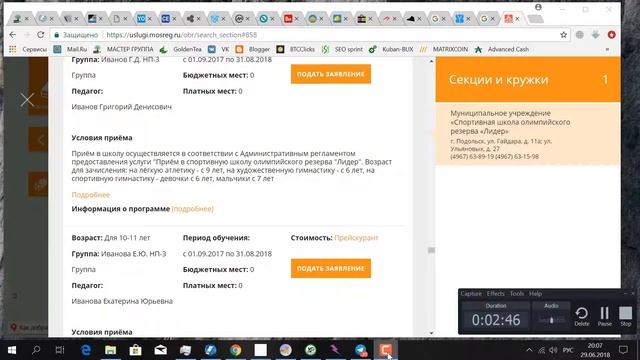Open network status in system tray
Viewport: 640px width, 360px height.
[x=541, y=350]
